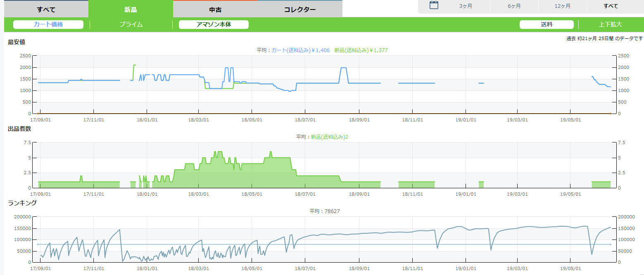Pick the 12ヶ月 period range
Screen dimensions: 644x275
pyautogui.click(x=562, y=6)
